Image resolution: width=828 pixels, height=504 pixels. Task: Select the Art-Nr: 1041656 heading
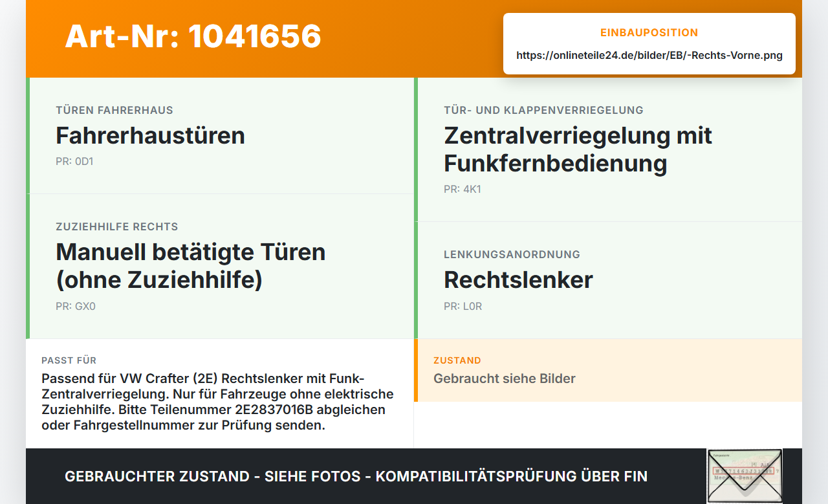(x=193, y=36)
